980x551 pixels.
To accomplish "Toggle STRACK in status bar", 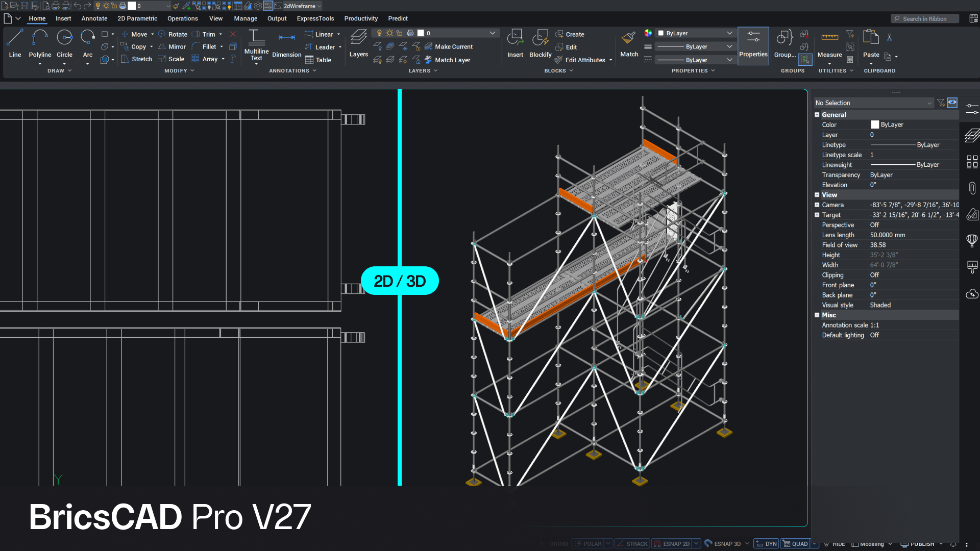I will (x=632, y=544).
